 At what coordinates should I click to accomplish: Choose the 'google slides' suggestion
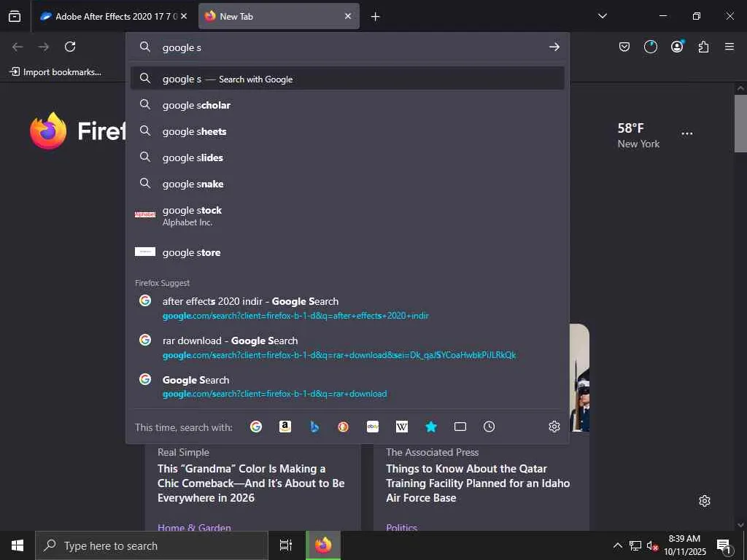(x=347, y=157)
